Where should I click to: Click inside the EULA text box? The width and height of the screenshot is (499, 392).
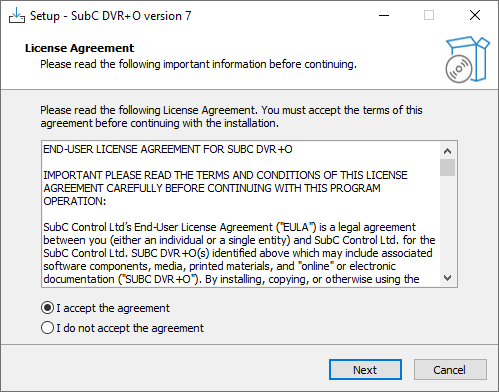pyautogui.click(x=241, y=214)
